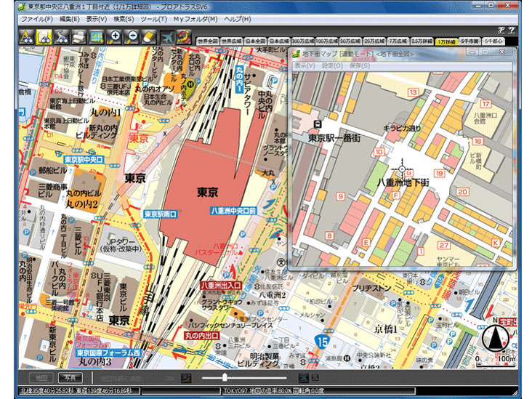532x399 pixels.
Task: Switch to the 日本全図 scale tab
Action: pyautogui.click(x=256, y=41)
